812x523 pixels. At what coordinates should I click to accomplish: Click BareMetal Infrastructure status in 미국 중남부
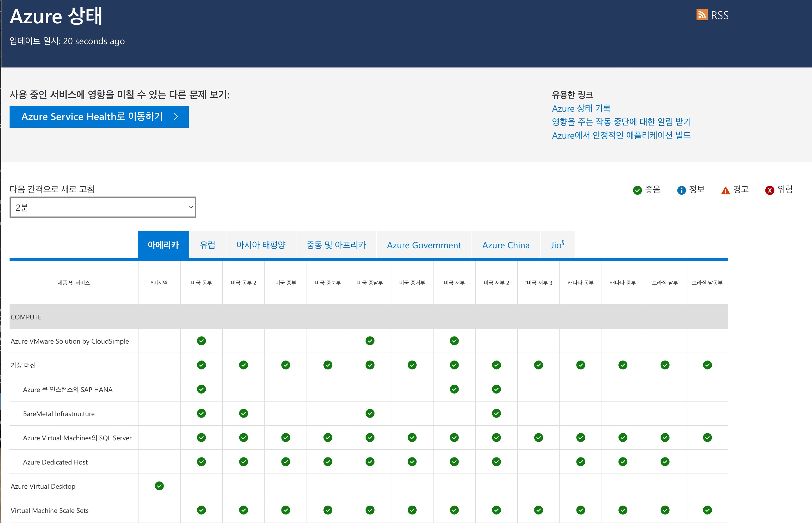370,413
